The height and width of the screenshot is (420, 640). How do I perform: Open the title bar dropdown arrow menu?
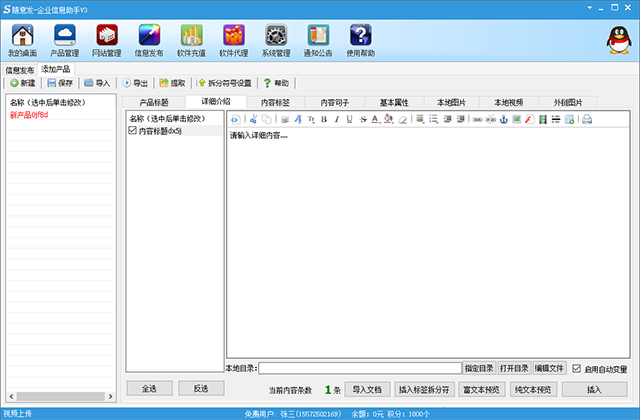[x=589, y=8]
